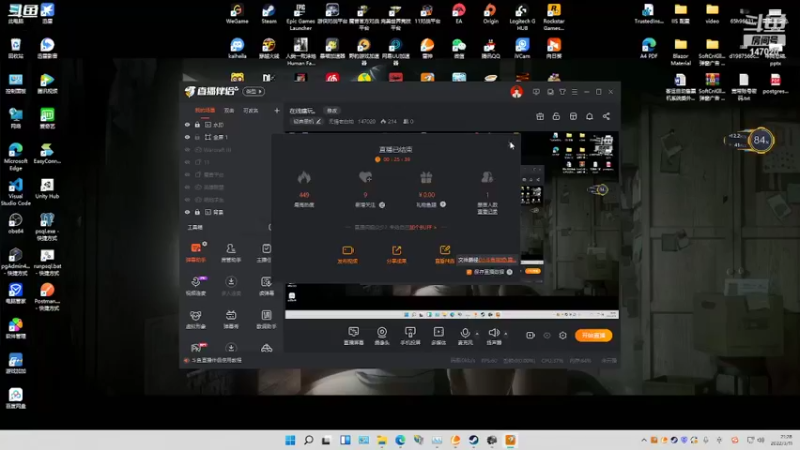This screenshot has height=450, width=800.
Task: Click the version badge next to app logo
Action: [254, 91]
